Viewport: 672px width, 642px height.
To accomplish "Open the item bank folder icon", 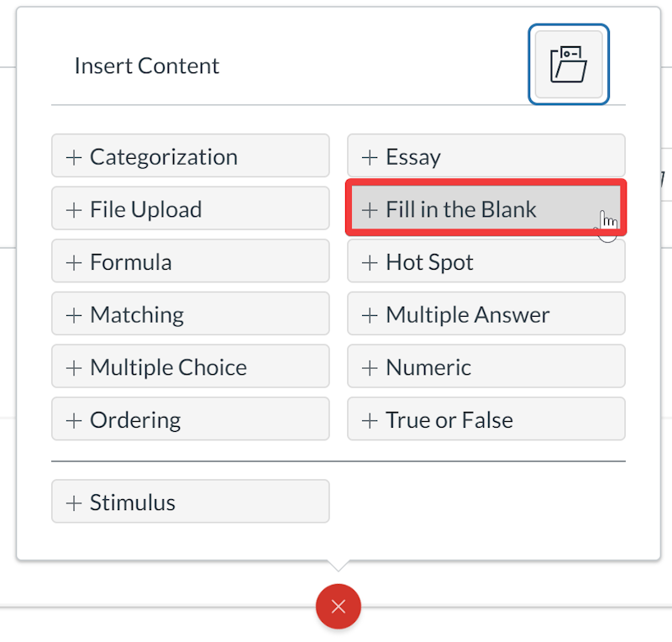I will (x=569, y=65).
